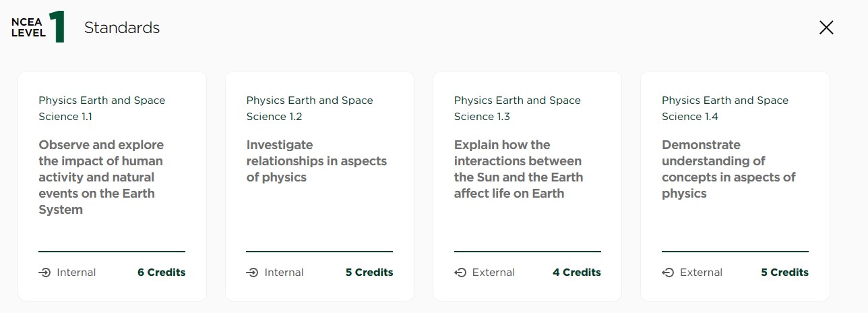Click Internal arrow icon on Science 1.1 card

click(x=45, y=273)
